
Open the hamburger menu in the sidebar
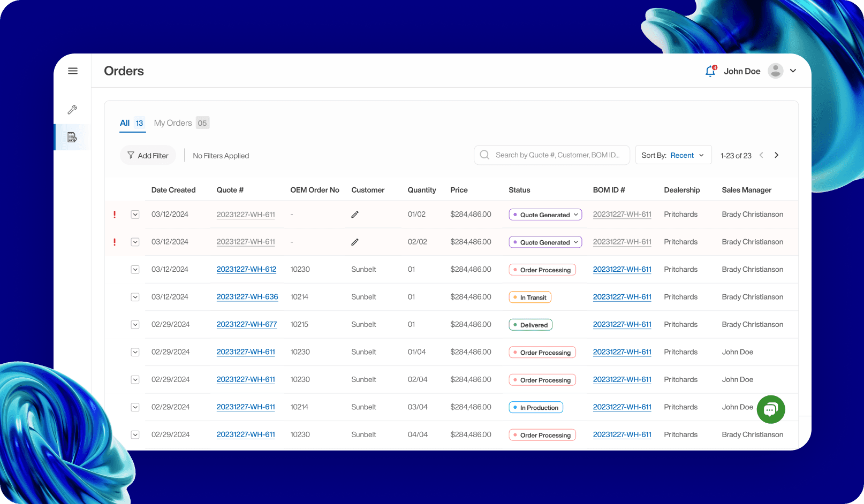73,71
